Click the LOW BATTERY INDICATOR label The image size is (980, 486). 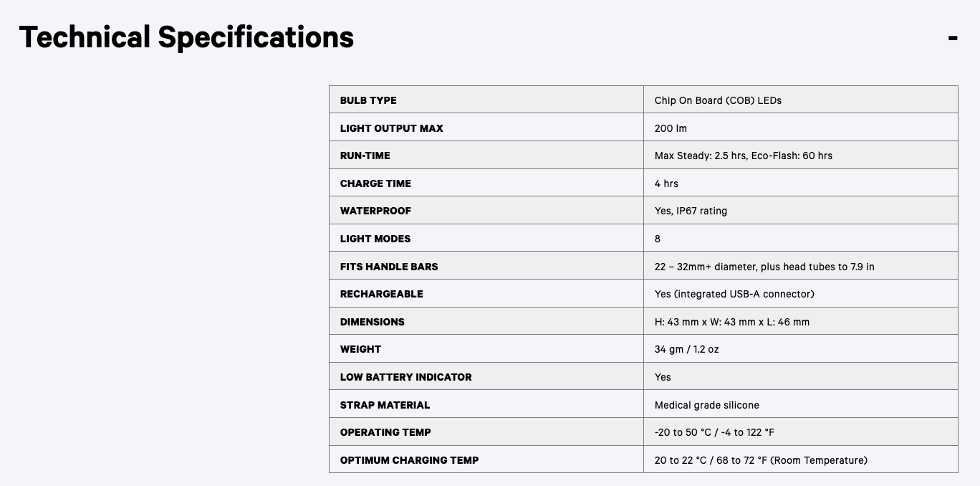[405, 377]
